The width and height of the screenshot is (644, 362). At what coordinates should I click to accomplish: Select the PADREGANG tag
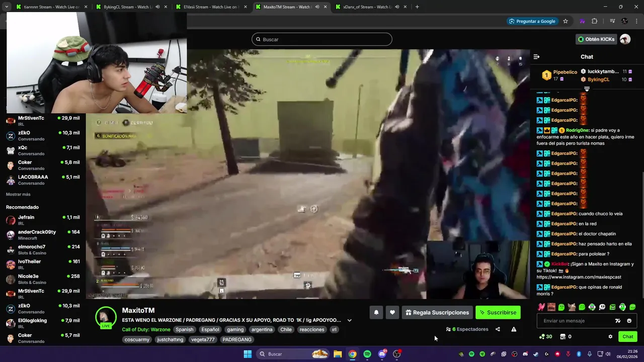(x=237, y=339)
